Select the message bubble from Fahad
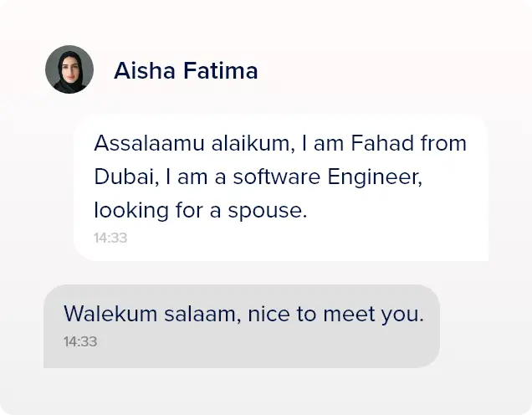 280,187
